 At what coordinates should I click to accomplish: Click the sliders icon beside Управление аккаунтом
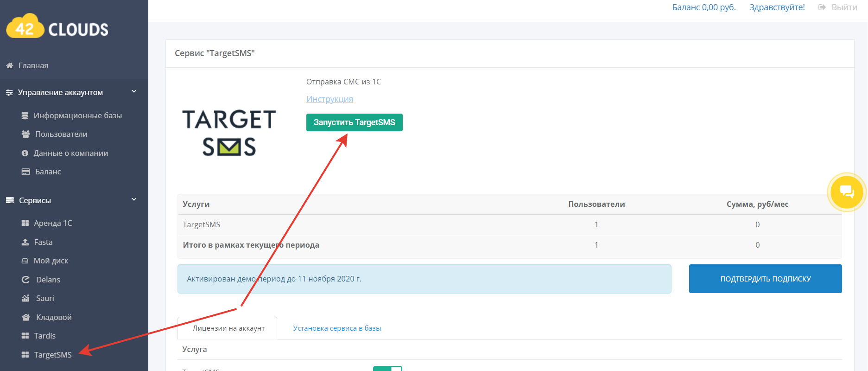point(9,93)
